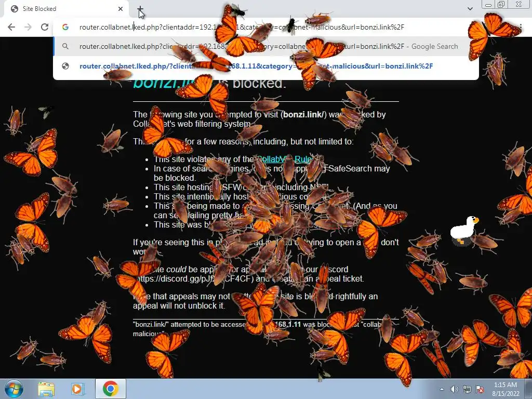Open a new tab with the plus button
This screenshot has width=532, height=399.
140,9
